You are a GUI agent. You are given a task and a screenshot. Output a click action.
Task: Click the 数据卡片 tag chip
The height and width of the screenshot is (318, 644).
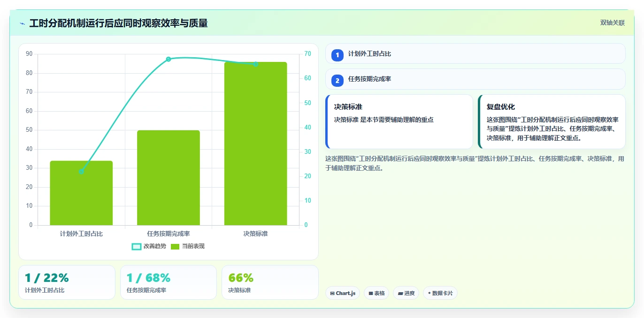click(440, 293)
